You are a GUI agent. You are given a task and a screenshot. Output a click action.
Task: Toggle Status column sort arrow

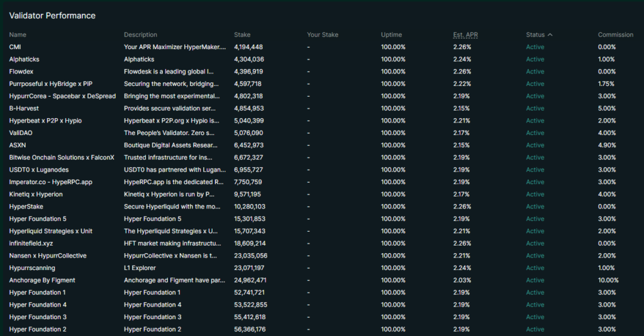coord(550,35)
